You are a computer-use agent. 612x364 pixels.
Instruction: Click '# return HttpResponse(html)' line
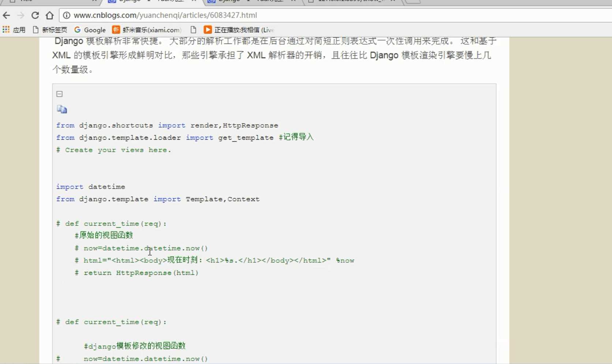coord(136,273)
